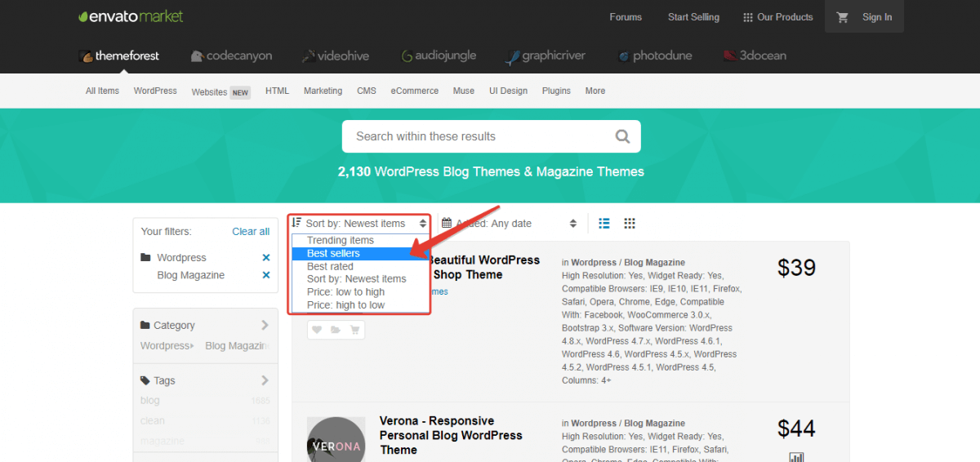
Task: Click Clear all filters link
Action: tap(251, 231)
